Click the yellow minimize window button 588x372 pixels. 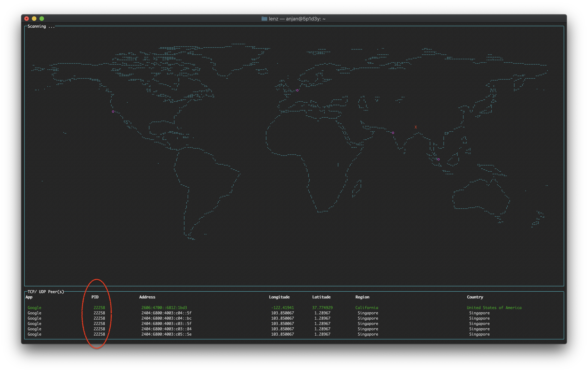[x=34, y=19]
